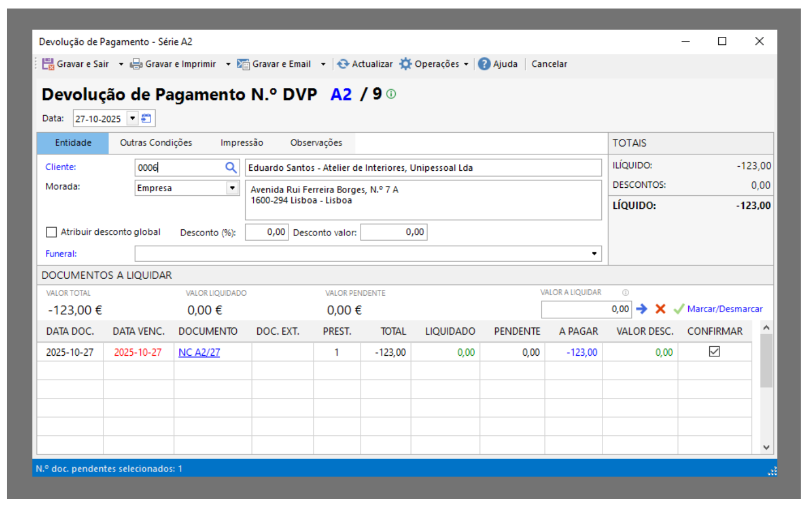Click the Gravar e Imprimir printer icon
Viewport: 812px width, 509px height.
pyautogui.click(x=136, y=64)
